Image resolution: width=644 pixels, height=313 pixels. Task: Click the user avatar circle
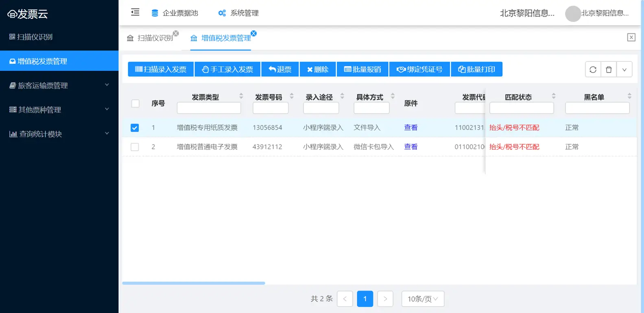pyautogui.click(x=573, y=14)
